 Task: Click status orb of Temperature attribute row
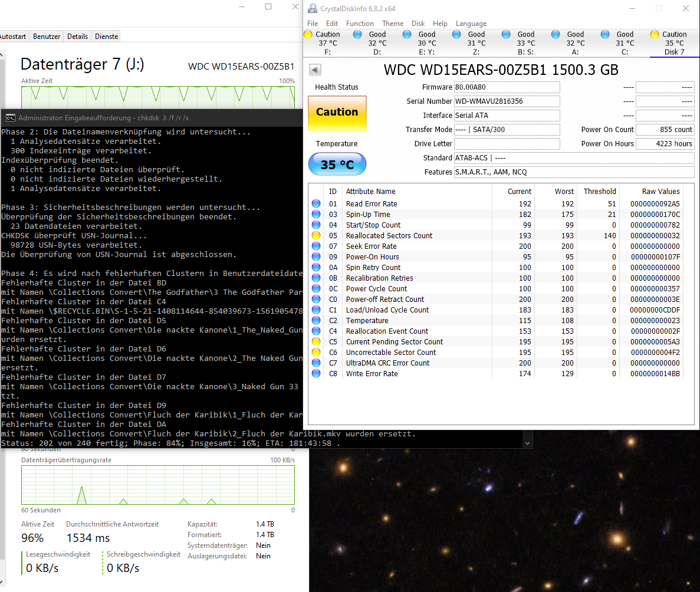[316, 321]
